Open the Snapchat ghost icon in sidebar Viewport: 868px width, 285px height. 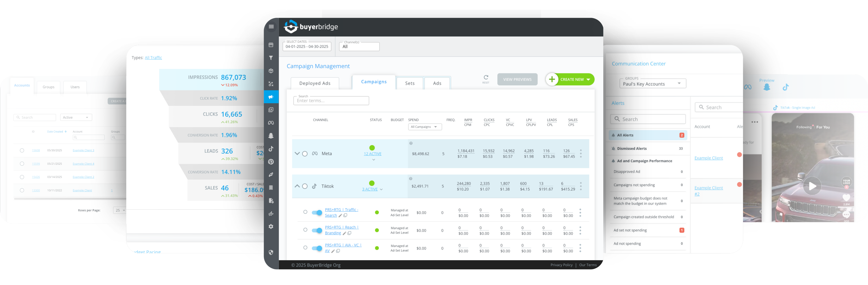[x=271, y=136]
